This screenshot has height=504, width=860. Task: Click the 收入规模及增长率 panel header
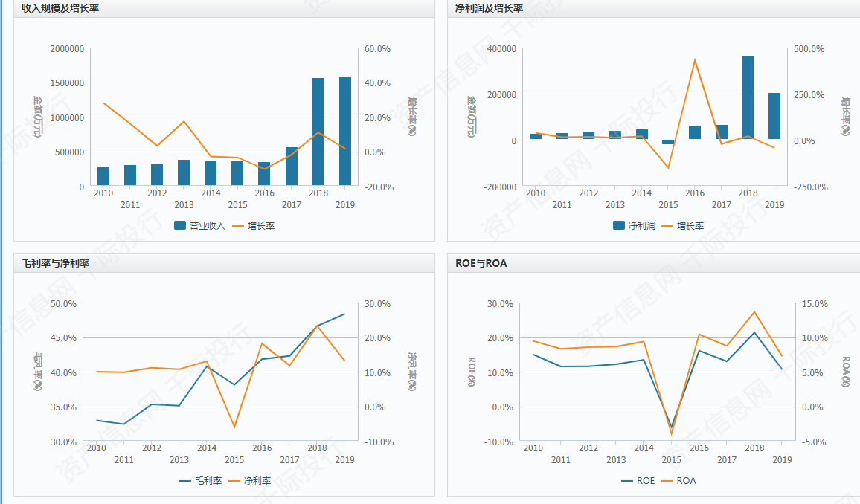click(x=61, y=8)
